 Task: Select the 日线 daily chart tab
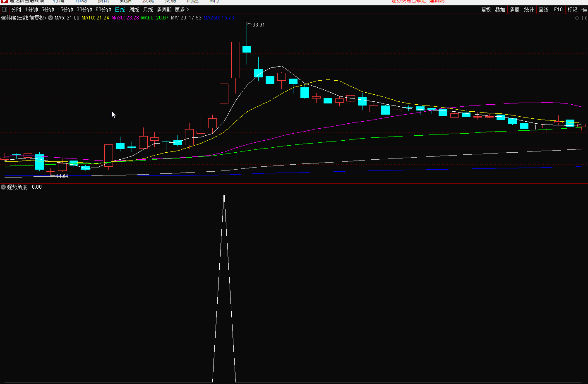click(x=120, y=10)
